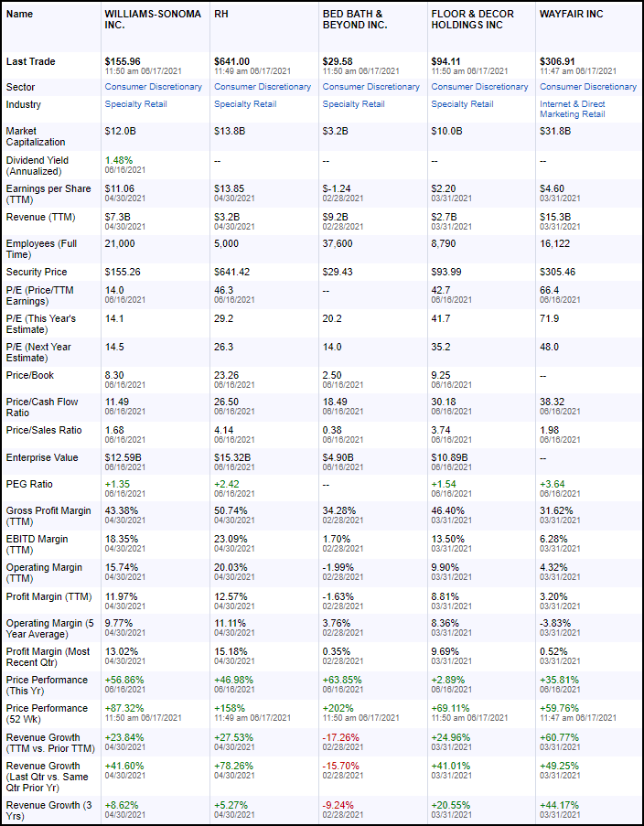
Task: Click Williams-Sonoma's 1.48% dividend yield
Action: (x=119, y=160)
